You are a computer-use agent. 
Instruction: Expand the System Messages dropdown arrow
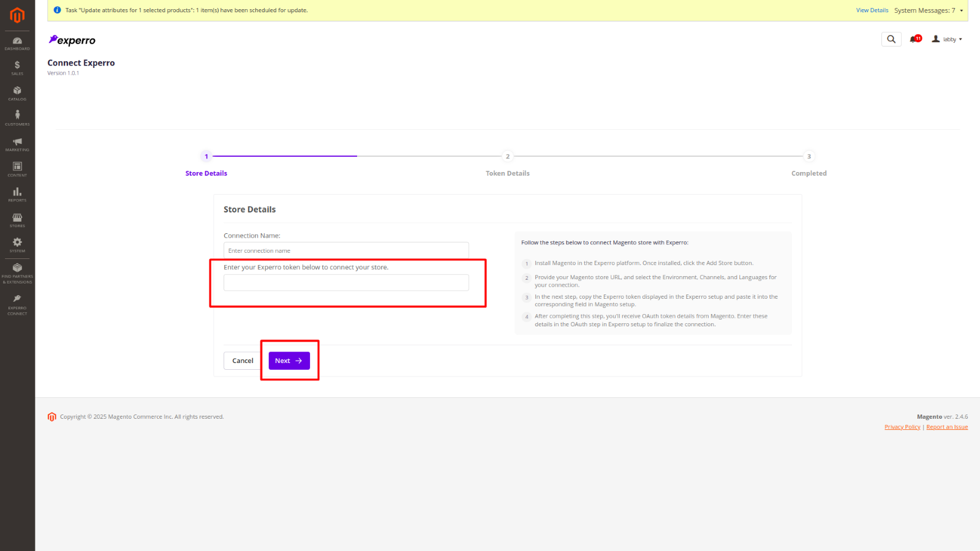962,10
